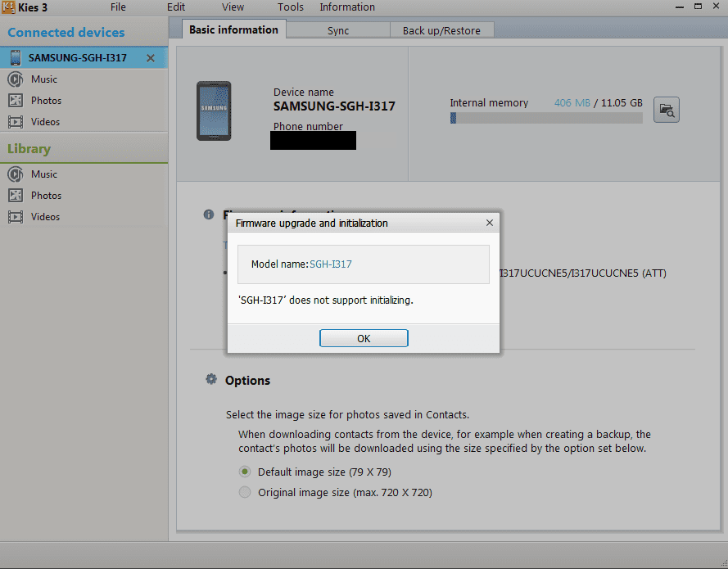
Task: Click the Photos icon under Connected devices
Action: click(x=16, y=101)
